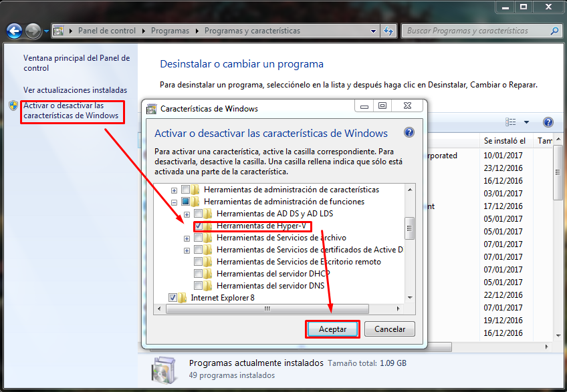Screen dimensions: 567x392
Task: Tick the Herramientas del servidor DNS checkbox
Action: [x=198, y=285]
